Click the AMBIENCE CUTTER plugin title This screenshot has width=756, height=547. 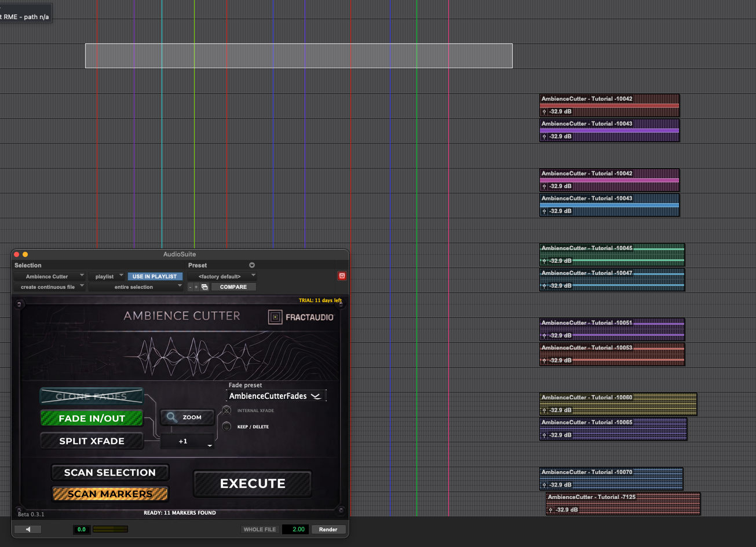(x=182, y=316)
